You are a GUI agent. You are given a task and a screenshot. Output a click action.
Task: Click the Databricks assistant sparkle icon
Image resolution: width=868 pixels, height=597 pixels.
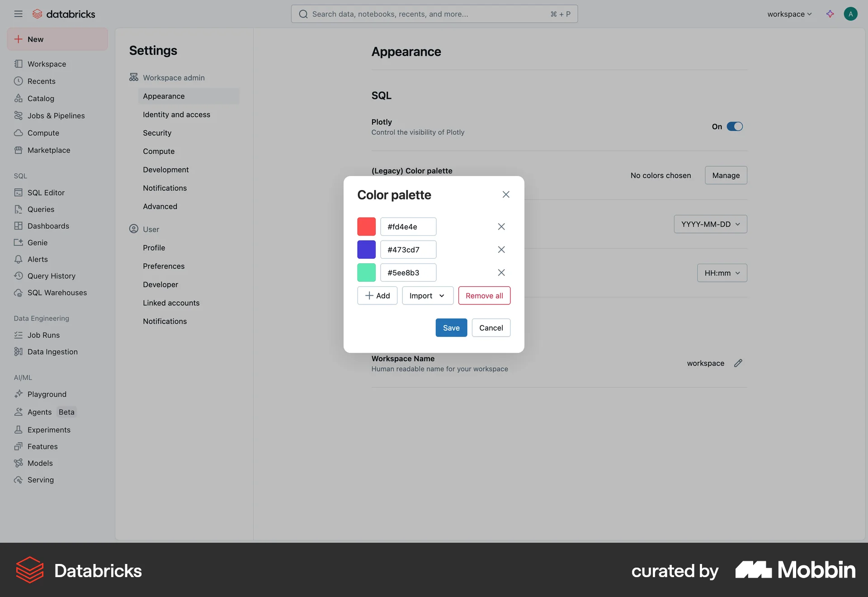coord(830,14)
